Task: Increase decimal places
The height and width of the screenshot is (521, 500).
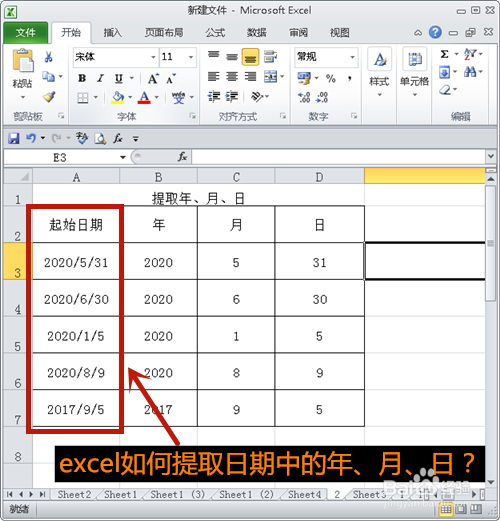Action: [304, 97]
